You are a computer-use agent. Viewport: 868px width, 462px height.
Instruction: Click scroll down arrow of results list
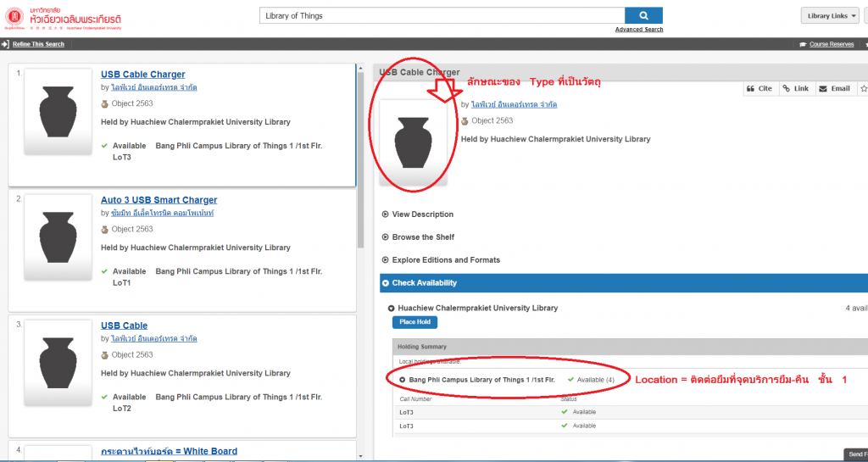360,456
